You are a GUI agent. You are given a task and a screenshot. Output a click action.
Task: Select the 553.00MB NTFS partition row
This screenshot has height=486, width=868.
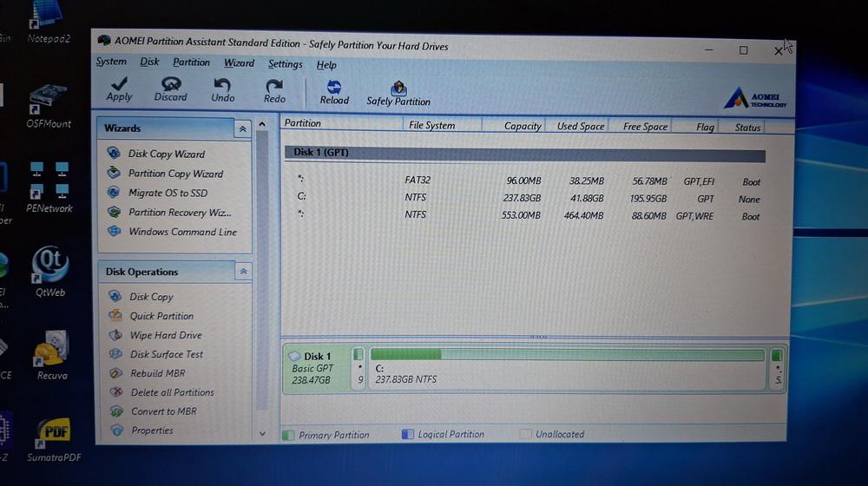coord(525,214)
